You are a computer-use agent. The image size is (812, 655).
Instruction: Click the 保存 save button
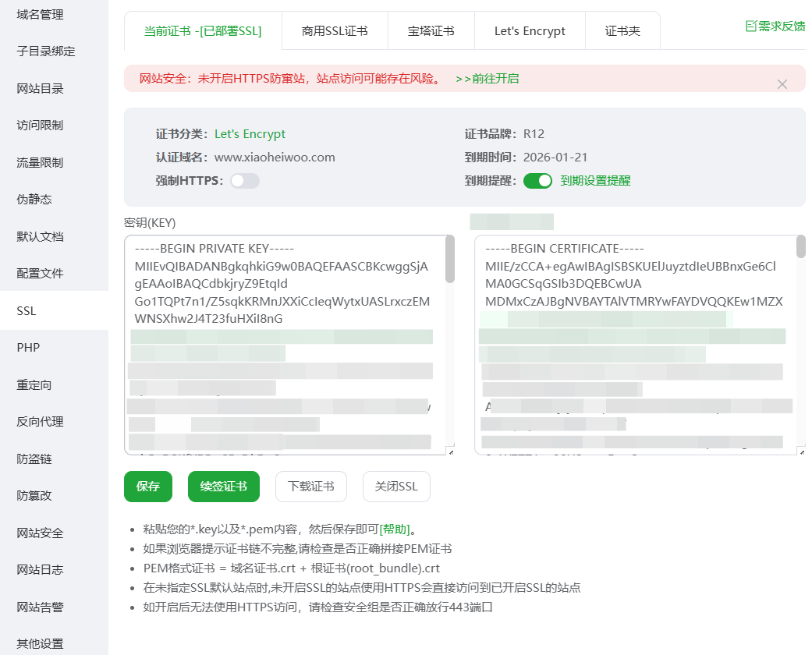(147, 486)
